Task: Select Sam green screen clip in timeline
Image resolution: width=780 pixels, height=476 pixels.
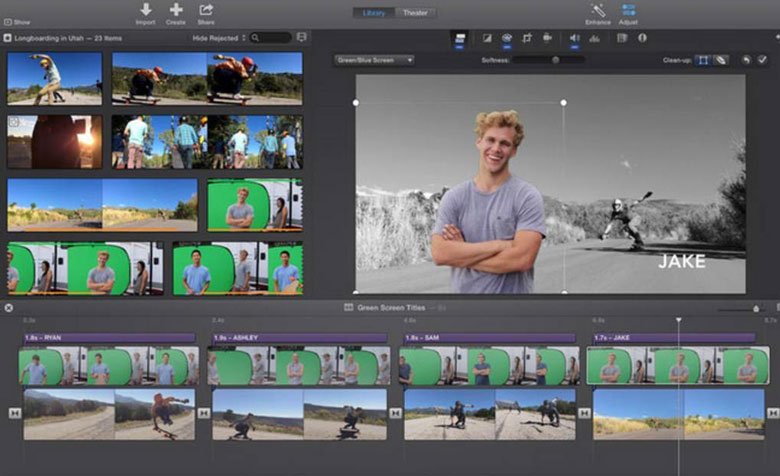Action: [x=489, y=366]
